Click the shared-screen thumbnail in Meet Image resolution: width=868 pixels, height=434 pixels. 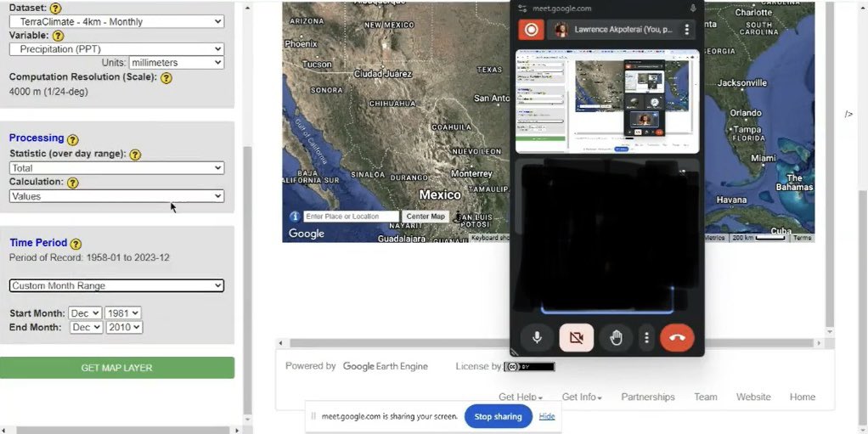point(607,101)
